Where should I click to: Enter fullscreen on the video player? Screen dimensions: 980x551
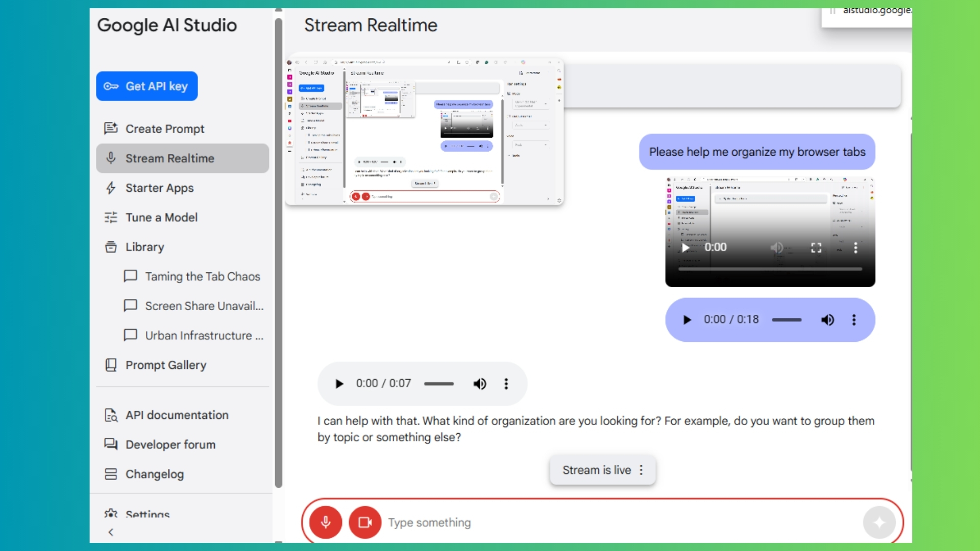(816, 248)
